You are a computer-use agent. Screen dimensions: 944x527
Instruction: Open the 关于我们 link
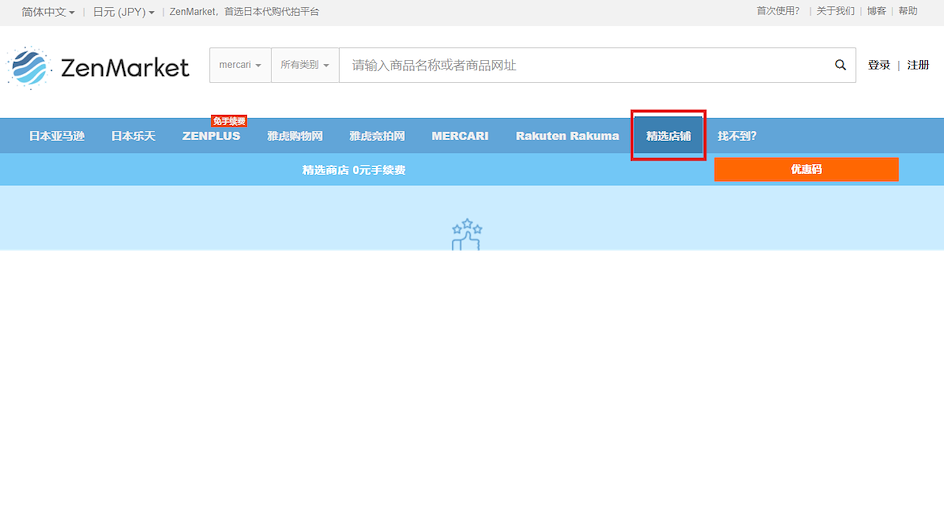835,11
